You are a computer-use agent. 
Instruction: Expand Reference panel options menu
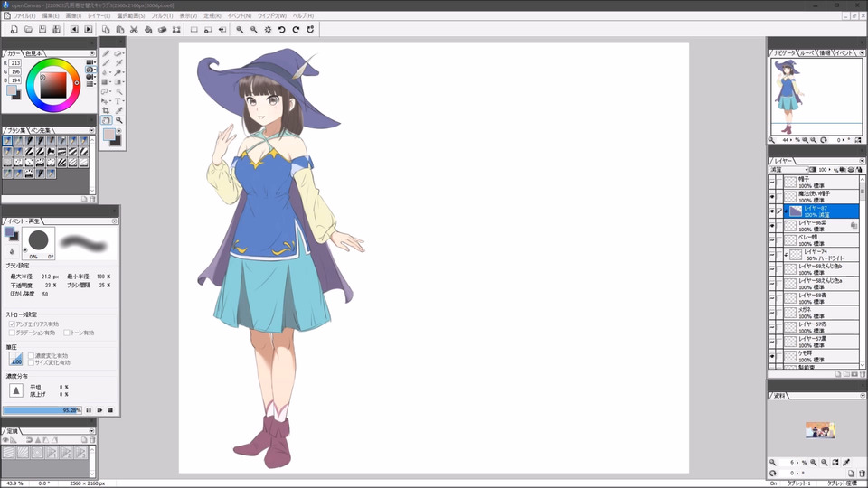(862, 396)
